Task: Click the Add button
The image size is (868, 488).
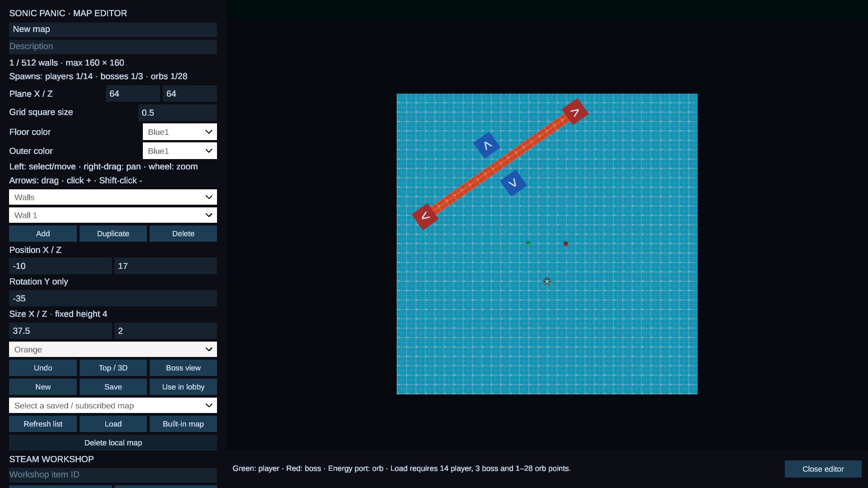Action: tap(43, 234)
